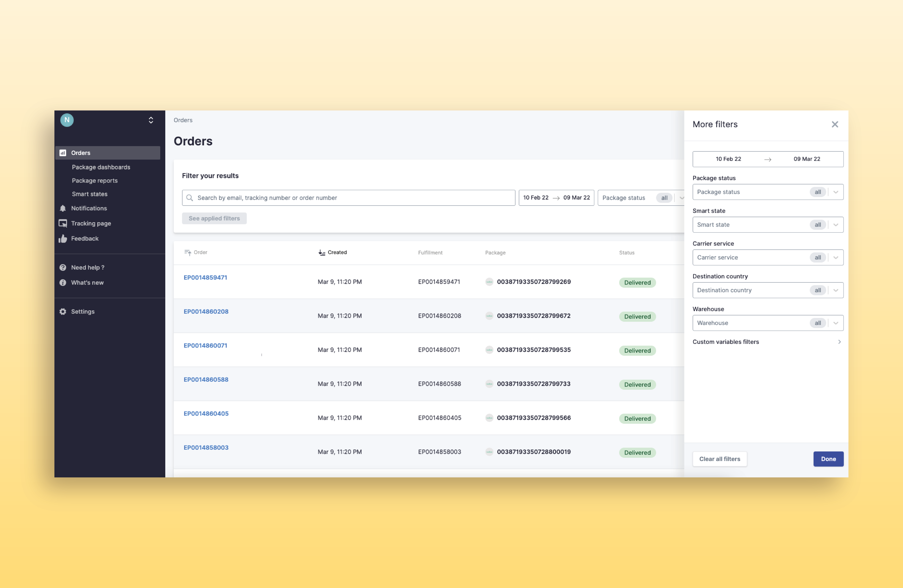The height and width of the screenshot is (588, 903).
Task: Select the Orders bar-chart icon in sidebar
Action: coord(63,152)
